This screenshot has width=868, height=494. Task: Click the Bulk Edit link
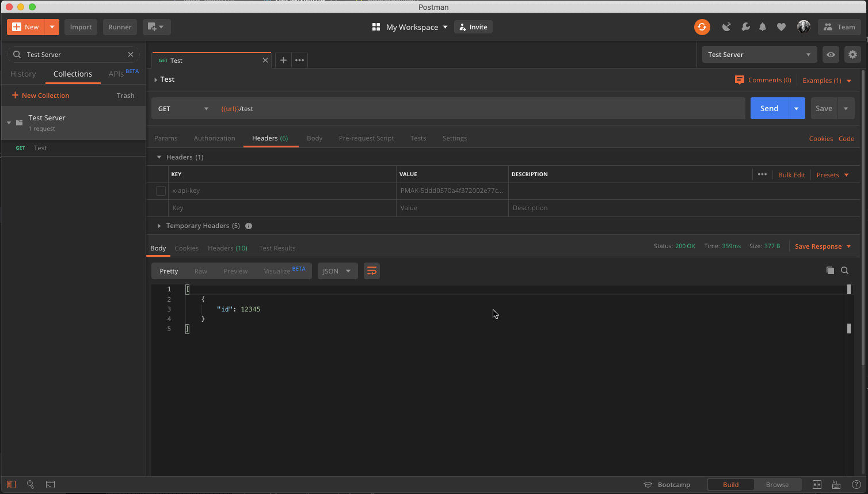pos(791,175)
